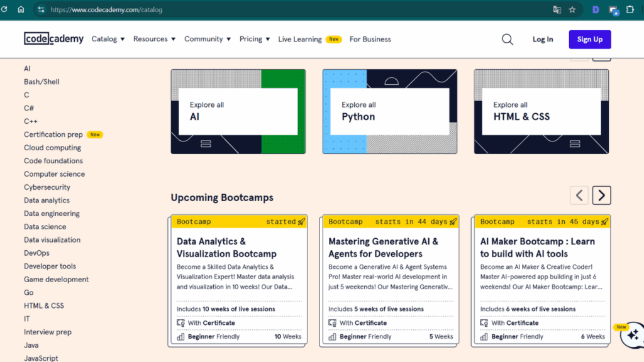
Task: Expand the Resources dropdown menu
Action: pyautogui.click(x=154, y=38)
